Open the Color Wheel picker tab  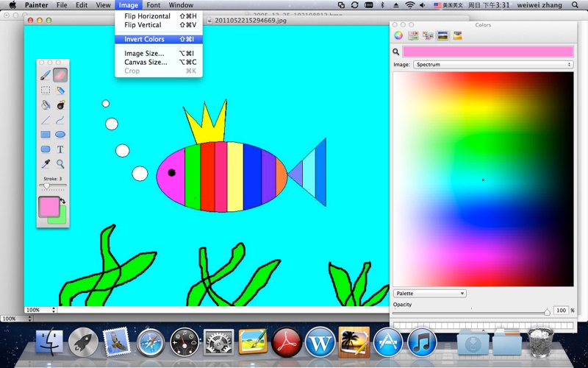point(398,35)
